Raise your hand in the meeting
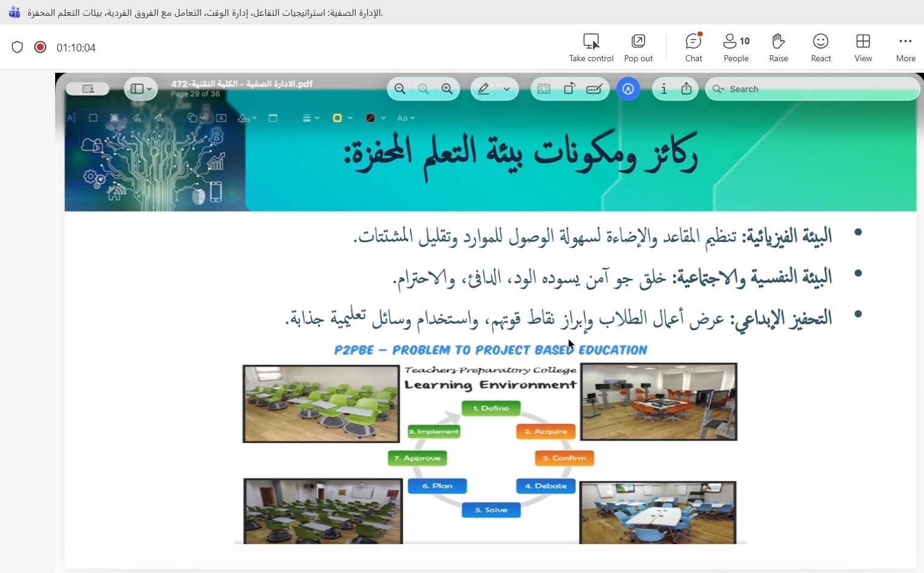Screen dimensions: 924x573 click(x=778, y=47)
